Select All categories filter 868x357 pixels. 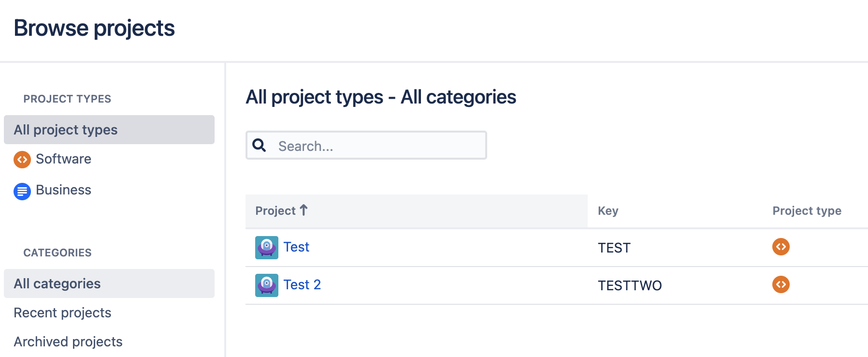[x=57, y=283]
